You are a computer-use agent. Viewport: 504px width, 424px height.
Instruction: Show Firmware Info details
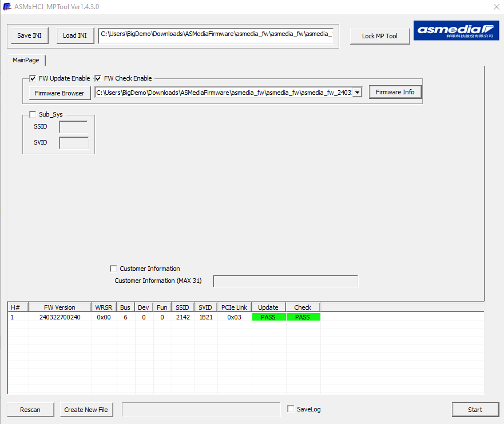[395, 92]
